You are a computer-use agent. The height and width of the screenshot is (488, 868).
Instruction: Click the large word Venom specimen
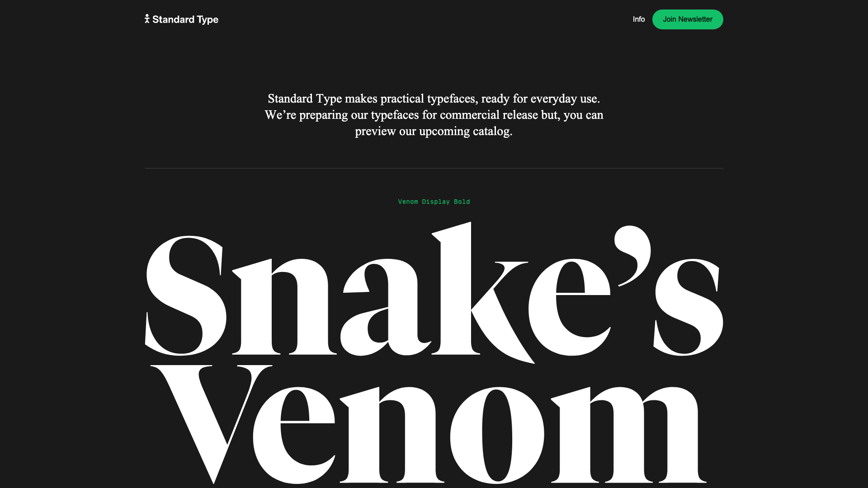click(428, 425)
